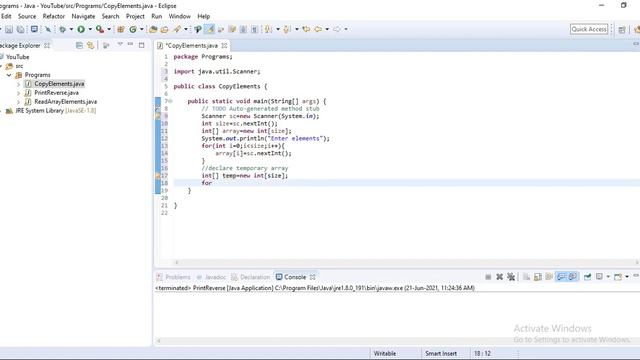This screenshot has height=360, width=640.
Task: Close the CopyElements.java editor tab
Action: coord(224,46)
